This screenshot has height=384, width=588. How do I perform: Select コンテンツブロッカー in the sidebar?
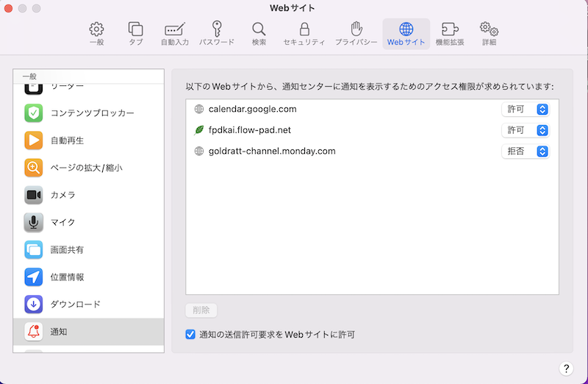(x=93, y=113)
